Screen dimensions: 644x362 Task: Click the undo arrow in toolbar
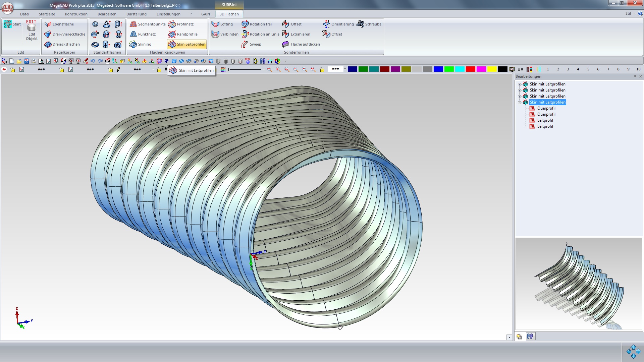pos(93,61)
